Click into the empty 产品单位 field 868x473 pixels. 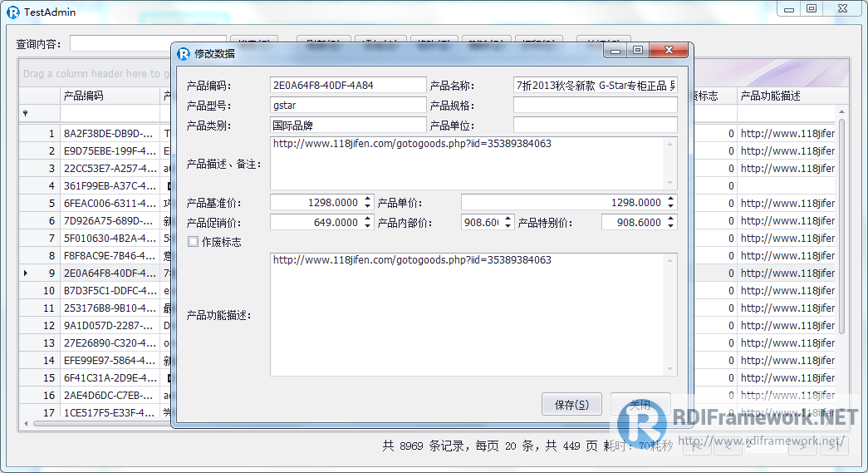tap(595, 126)
